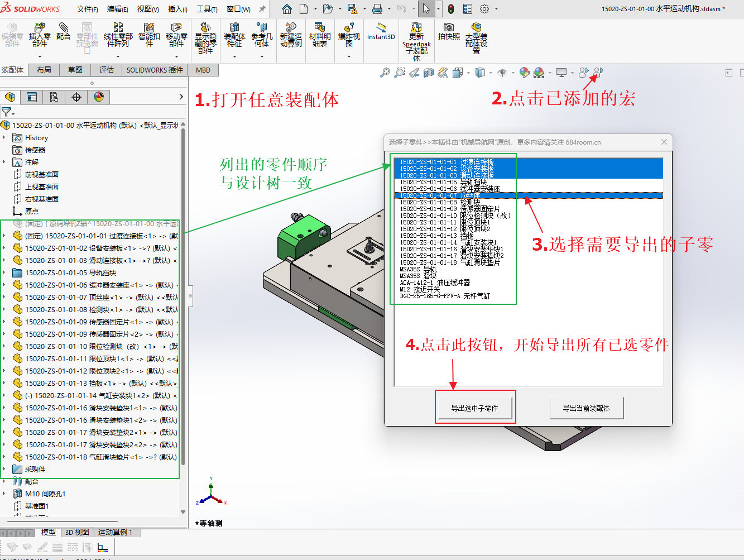This screenshot has width=744, height=560.
Task: Open the Linear Component Pattern dropdown arrow
Action: click(118, 56)
